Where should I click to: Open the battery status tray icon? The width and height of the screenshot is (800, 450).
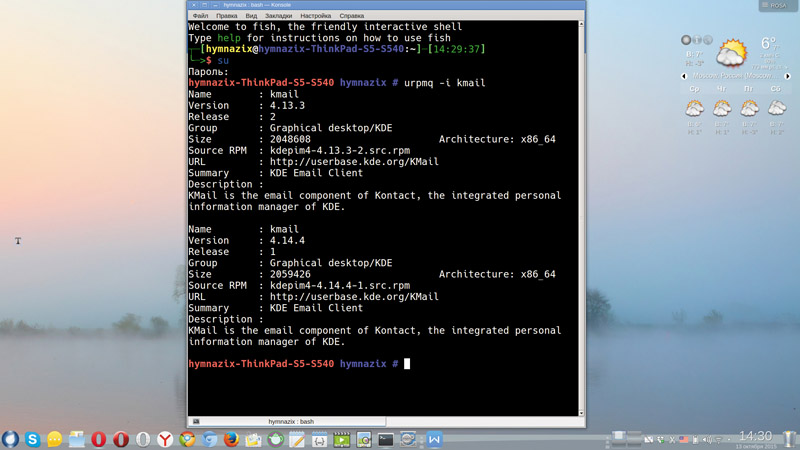click(696, 439)
